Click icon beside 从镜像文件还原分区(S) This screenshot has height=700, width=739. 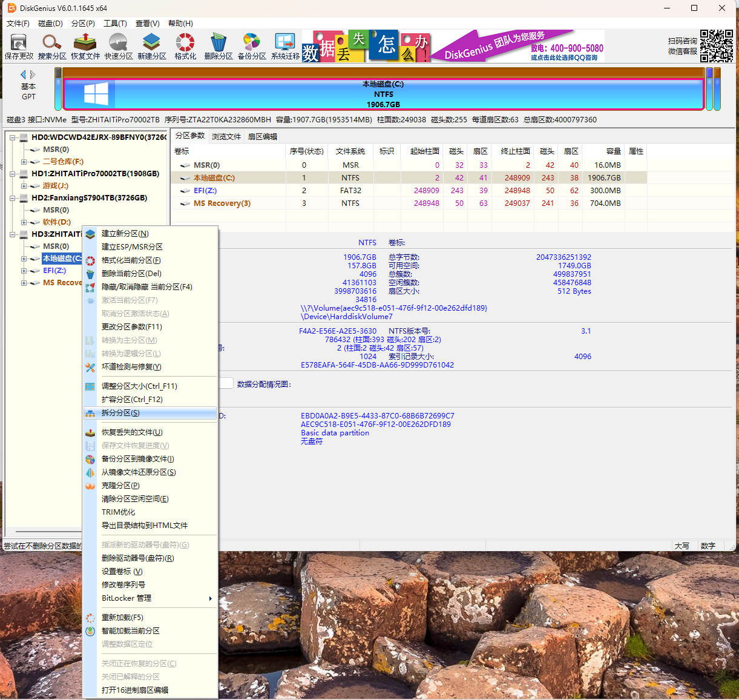(90, 472)
